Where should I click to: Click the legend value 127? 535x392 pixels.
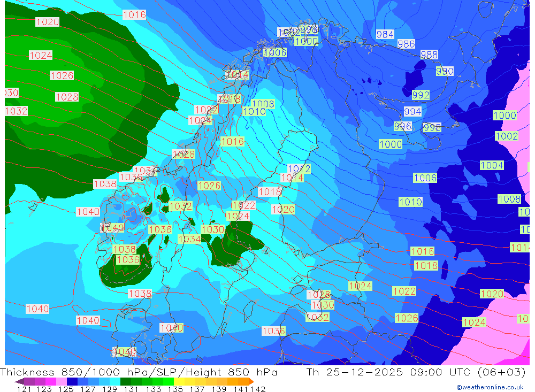pyautogui.click(x=88, y=389)
